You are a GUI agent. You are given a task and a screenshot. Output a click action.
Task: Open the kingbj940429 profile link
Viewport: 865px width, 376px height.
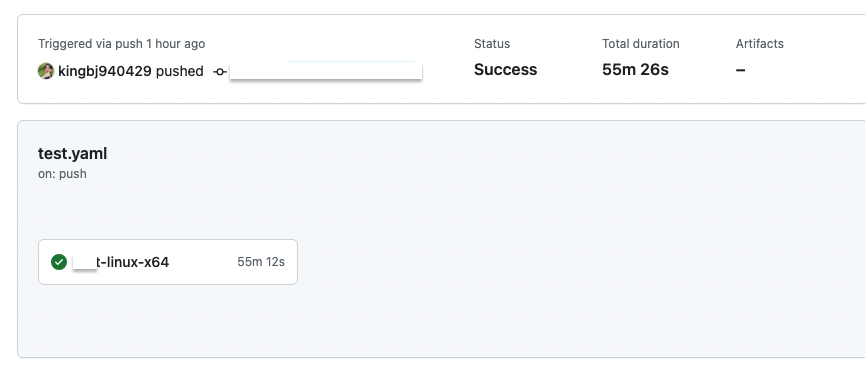pos(105,71)
